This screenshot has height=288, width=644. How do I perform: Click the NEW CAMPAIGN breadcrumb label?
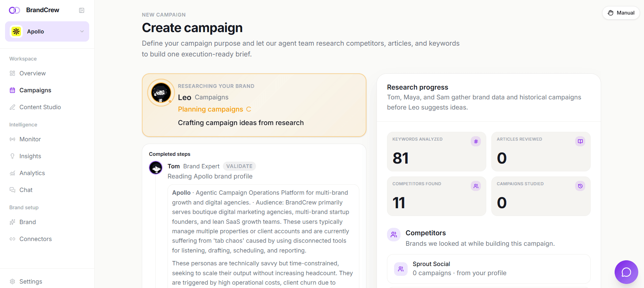164,15
